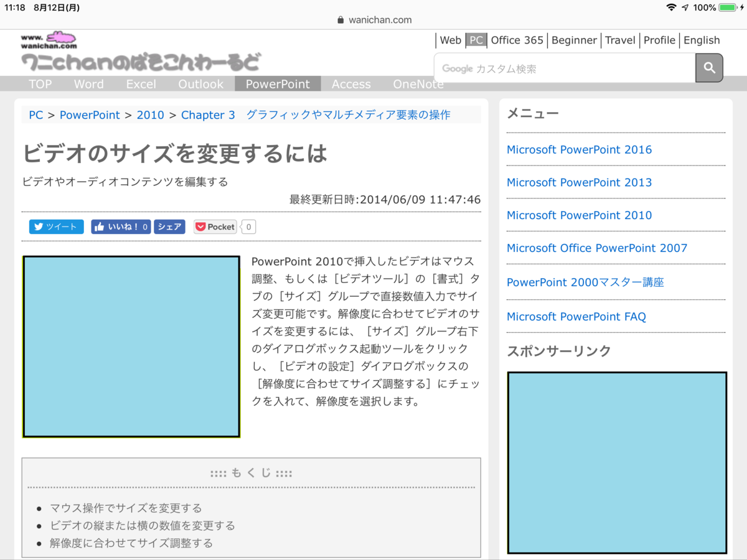The image size is (747, 560).
Task: Tap the Wi-Fi status icon
Action: point(671,7)
